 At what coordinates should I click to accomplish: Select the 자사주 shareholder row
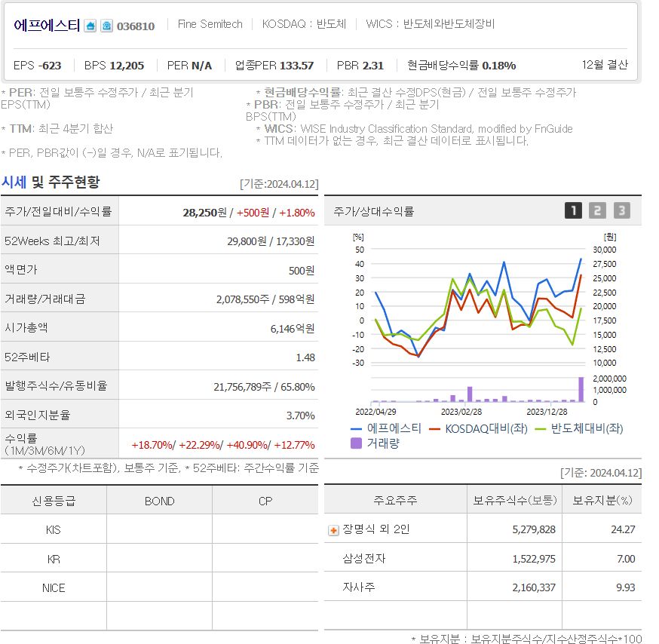(483, 587)
